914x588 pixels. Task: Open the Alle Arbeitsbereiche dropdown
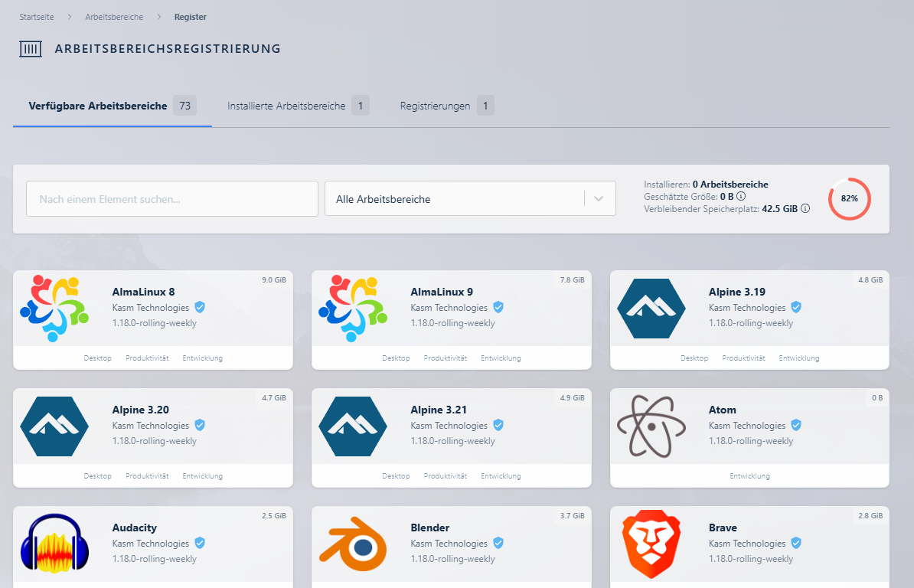pos(459,199)
